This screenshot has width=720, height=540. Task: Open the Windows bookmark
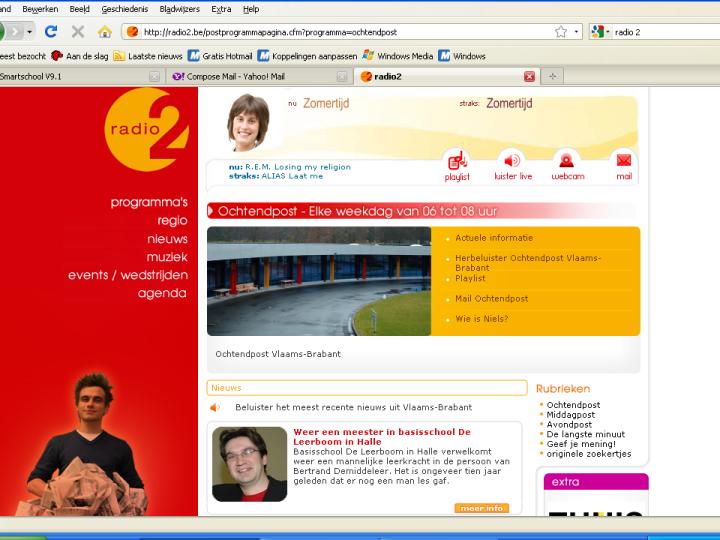click(462, 56)
